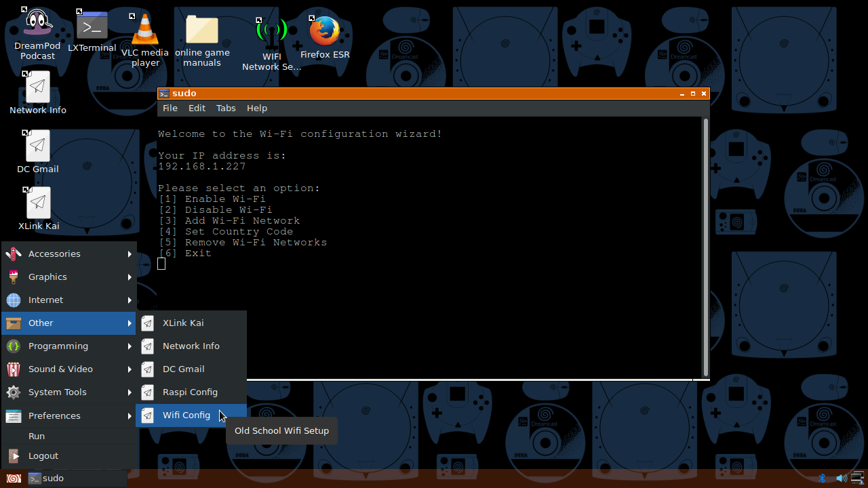Open WIFI Network Setup desktop icon
This screenshot has height=488, width=868.
coord(271,43)
